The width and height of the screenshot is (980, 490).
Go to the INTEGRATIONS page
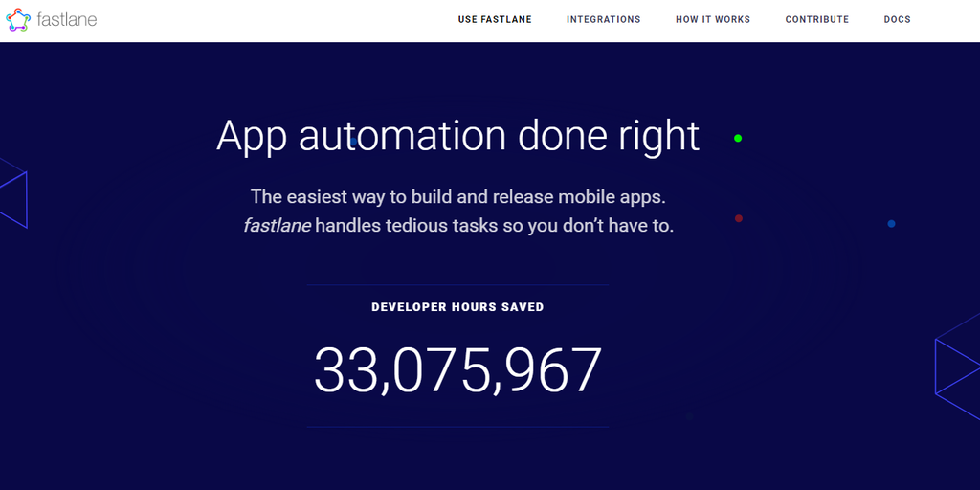click(604, 19)
